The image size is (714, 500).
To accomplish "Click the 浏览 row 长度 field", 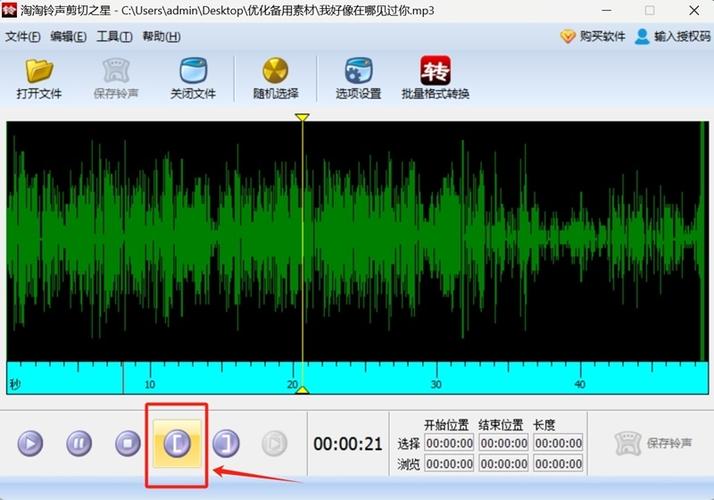I will [559, 464].
